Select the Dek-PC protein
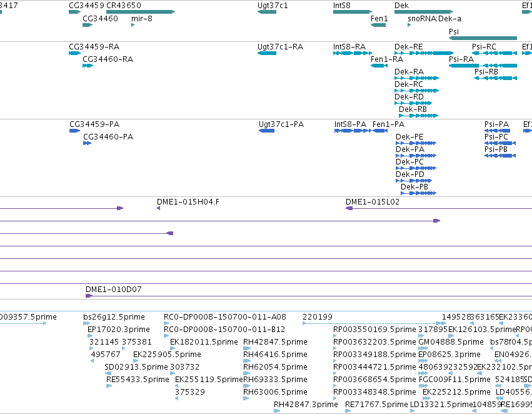 point(416,168)
